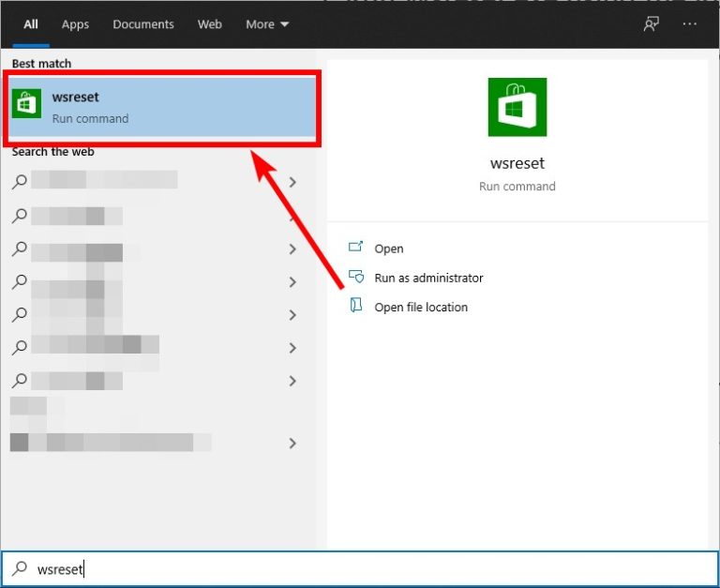Select the All filter tab

coord(31,23)
